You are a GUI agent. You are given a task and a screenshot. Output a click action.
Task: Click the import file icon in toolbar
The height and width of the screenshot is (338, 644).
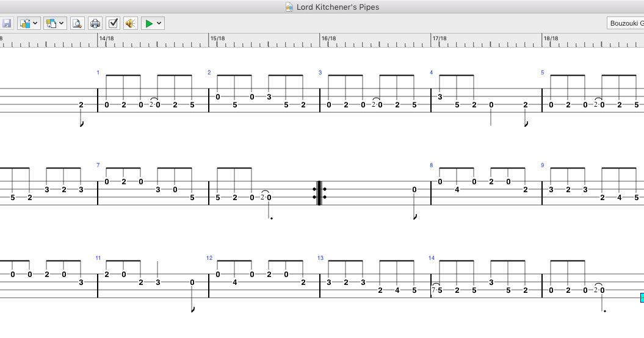(x=25, y=23)
